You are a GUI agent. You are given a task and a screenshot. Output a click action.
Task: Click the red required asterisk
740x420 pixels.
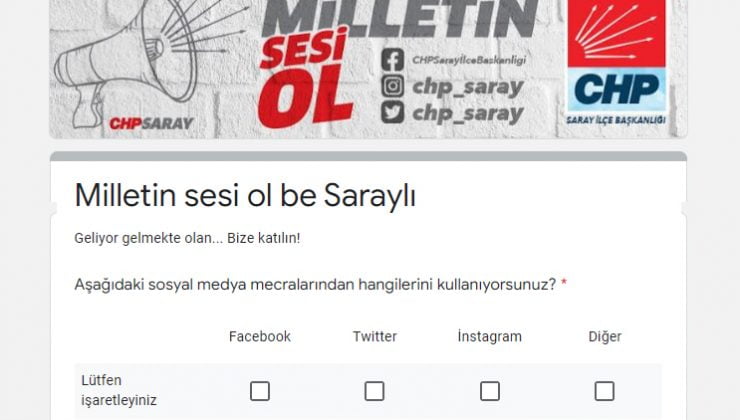[563, 284]
